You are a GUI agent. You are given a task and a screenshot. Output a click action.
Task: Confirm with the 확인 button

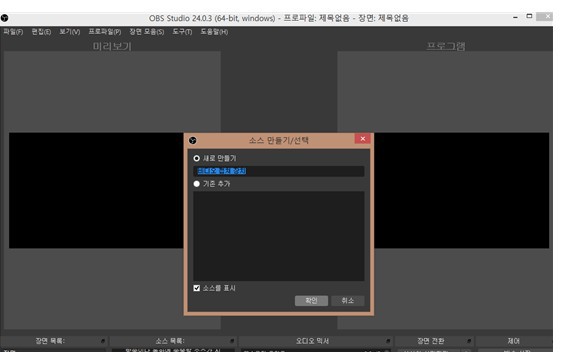point(311,301)
